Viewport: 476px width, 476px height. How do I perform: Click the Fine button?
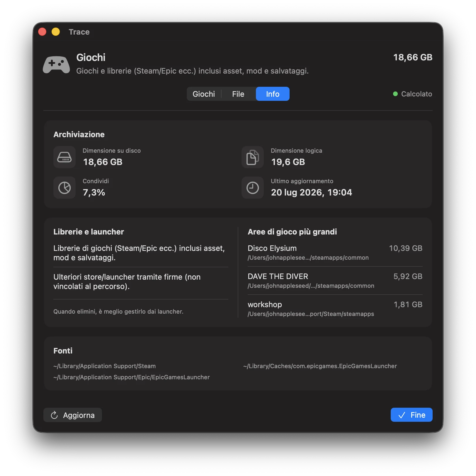point(412,415)
